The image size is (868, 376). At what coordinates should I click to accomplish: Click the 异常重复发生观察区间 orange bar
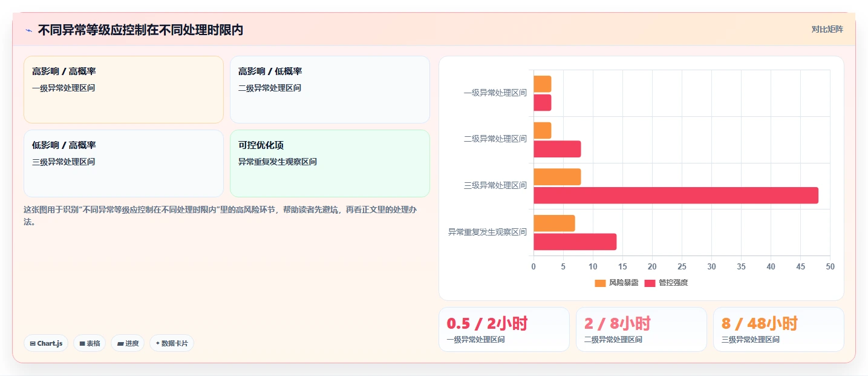[554, 223]
